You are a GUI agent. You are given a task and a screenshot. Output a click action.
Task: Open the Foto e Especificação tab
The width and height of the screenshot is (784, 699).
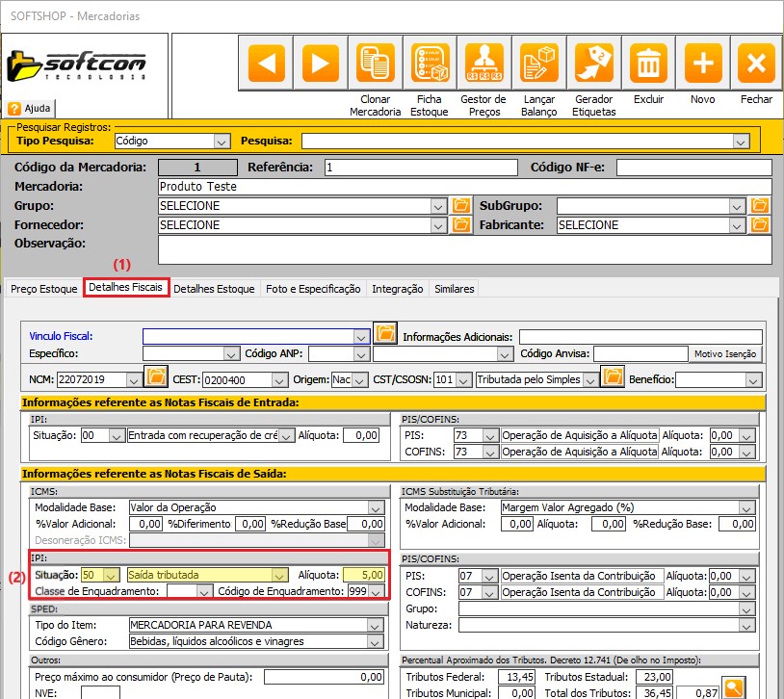click(x=313, y=289)
